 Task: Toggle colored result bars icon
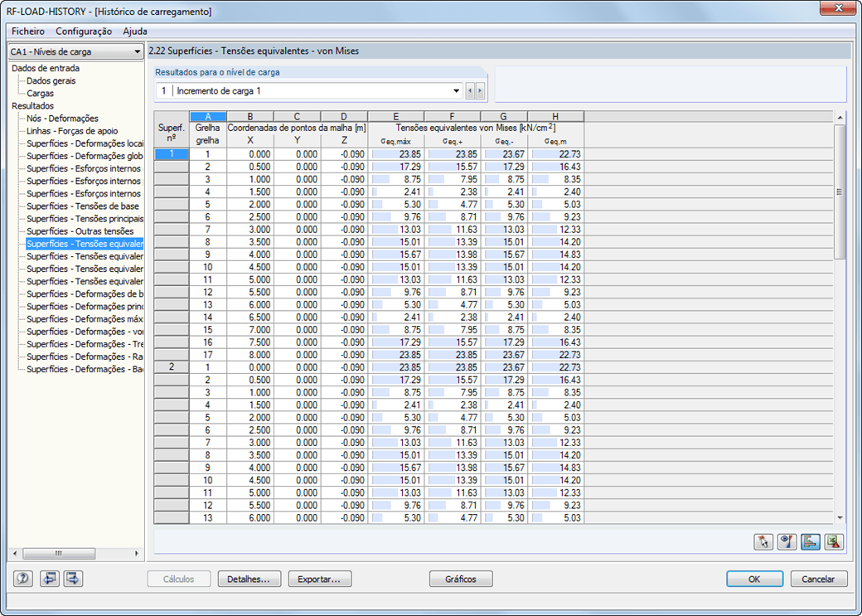811,541
